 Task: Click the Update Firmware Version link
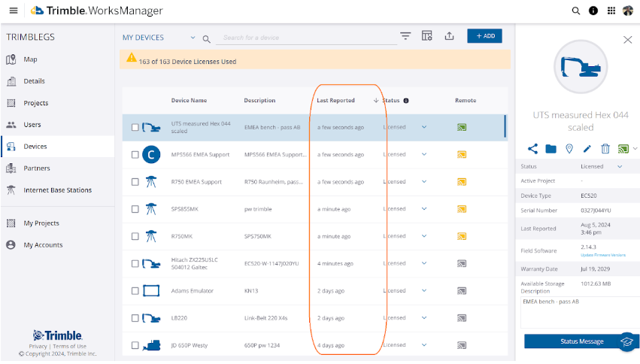(602, 255)
